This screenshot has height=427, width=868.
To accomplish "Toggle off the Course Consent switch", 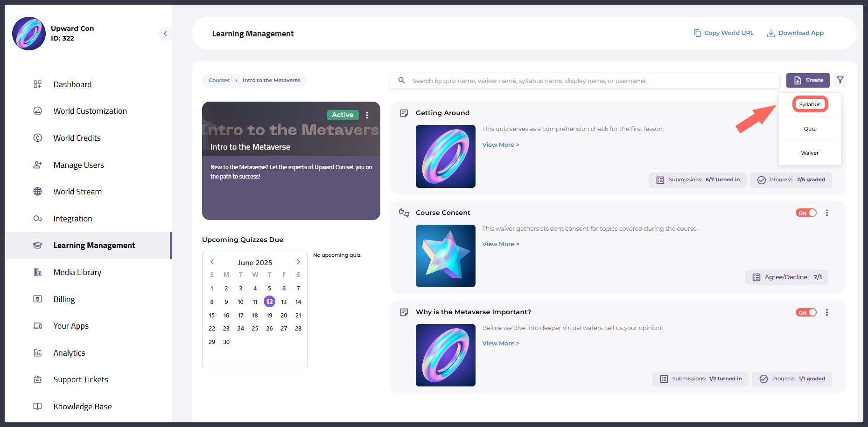I will (x=806, y=213).
